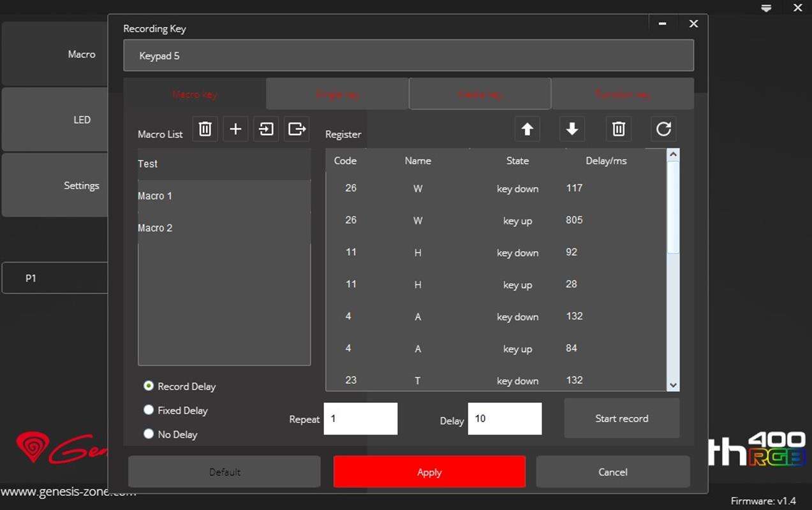Image resolution: width=812 pixels, height=510 pixels.
Task: Select the Record Delay option
Action: click(149, 386)
